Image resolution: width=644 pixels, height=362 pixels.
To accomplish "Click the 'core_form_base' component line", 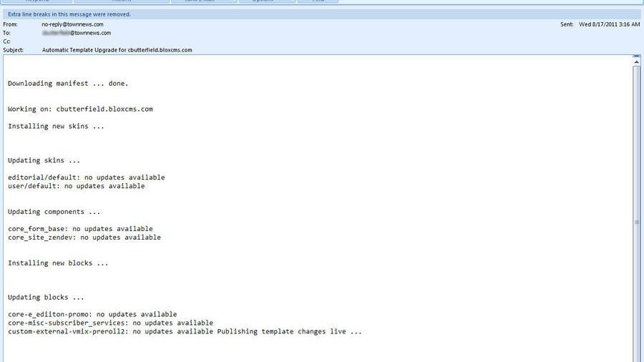I will pos(80,229).
